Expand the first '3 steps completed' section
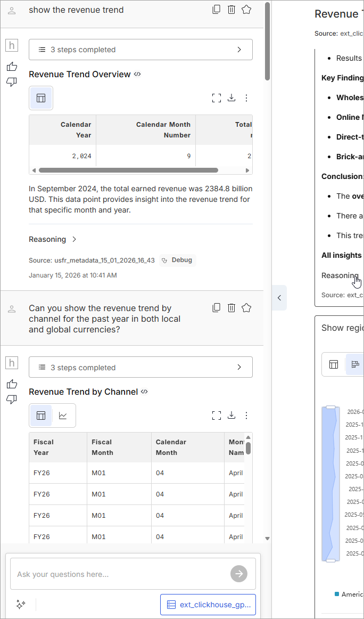 click(x=140, y=50)
